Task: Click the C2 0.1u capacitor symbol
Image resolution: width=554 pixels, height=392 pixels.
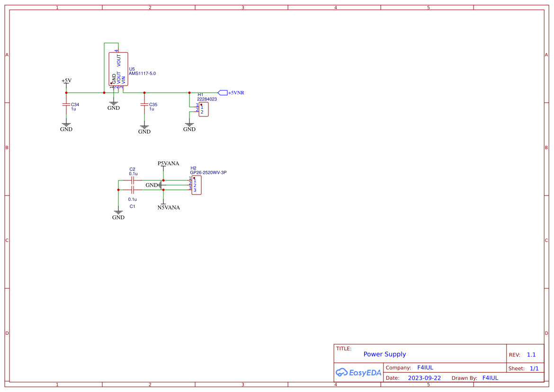Action: tap(133, 180)
